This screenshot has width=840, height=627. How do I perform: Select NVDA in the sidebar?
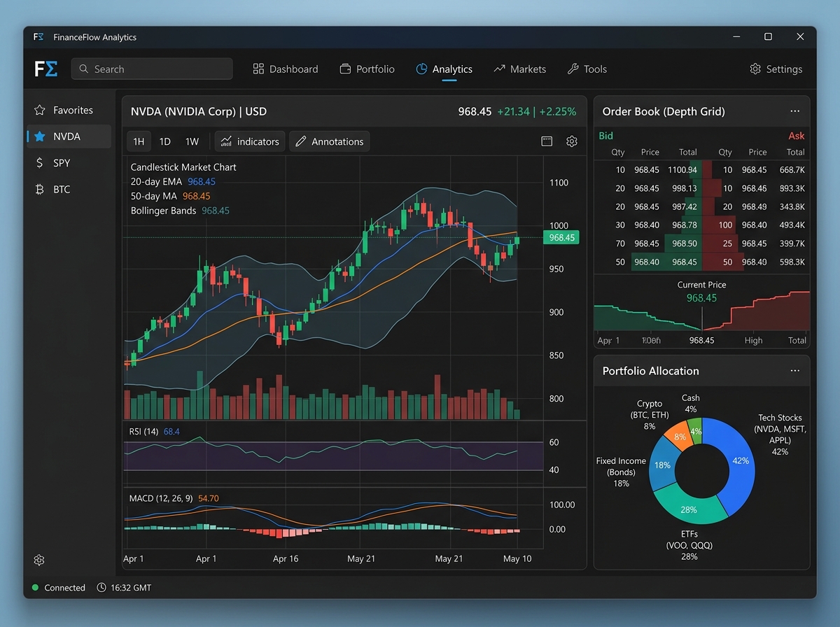tap(69, 136)
